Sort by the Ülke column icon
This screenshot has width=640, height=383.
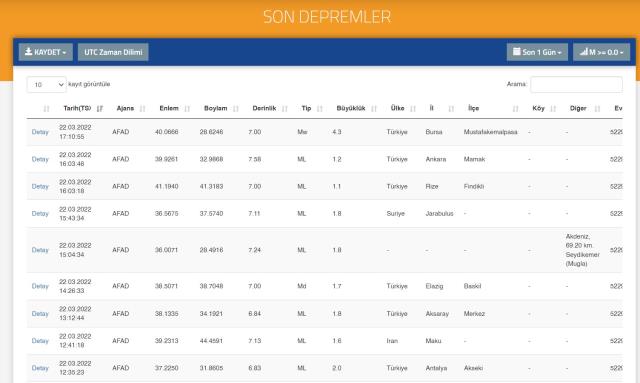point(413,109)
